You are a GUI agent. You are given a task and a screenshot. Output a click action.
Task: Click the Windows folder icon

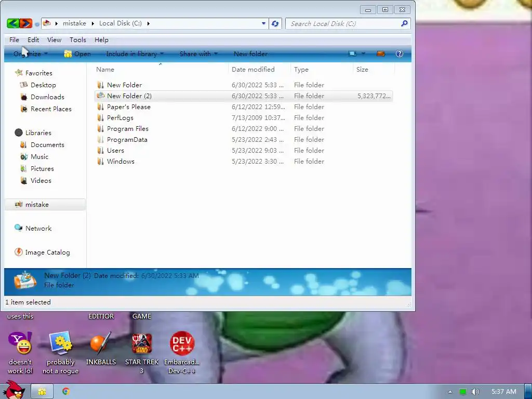tap(100, 161)
